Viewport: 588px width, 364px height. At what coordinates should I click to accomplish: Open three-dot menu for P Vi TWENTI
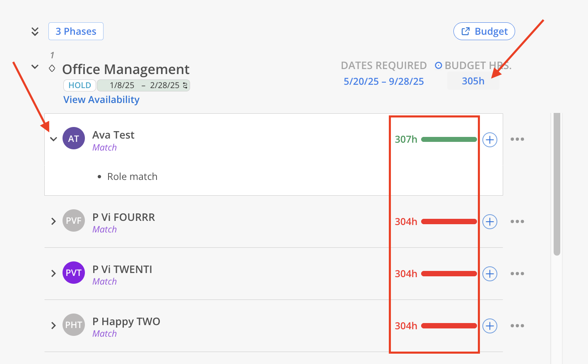click(x=517, y=274)
